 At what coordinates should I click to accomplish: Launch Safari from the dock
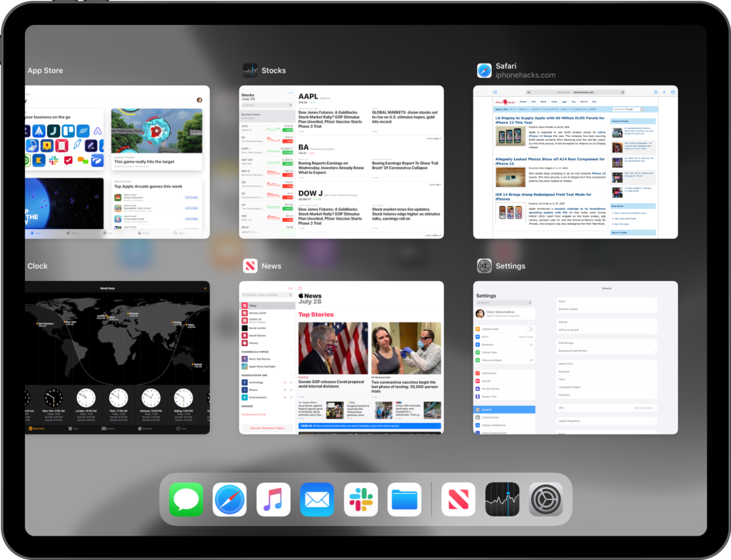[230, 499]
